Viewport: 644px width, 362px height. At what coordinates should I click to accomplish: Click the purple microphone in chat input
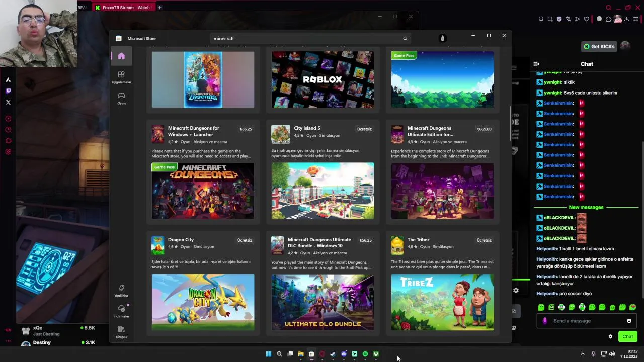[x=545, y=321]
